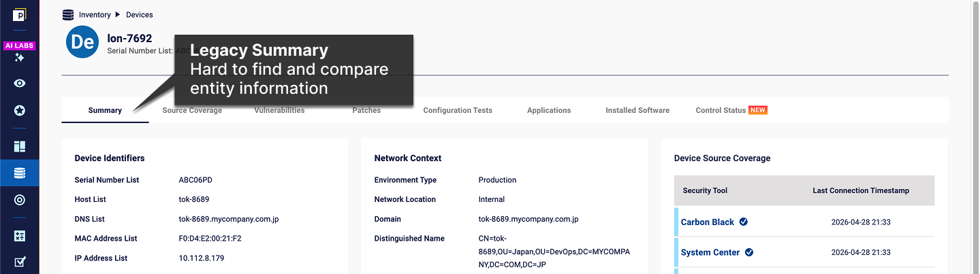Select Network Location value Internal
Screen dimensions: 980x274
(x=492, y=199)
